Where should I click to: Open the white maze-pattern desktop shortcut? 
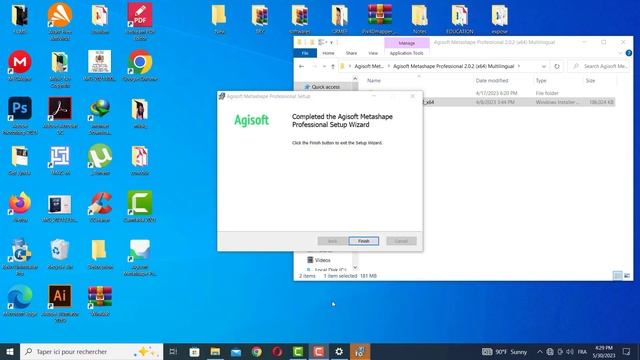(x=60, y=160)
